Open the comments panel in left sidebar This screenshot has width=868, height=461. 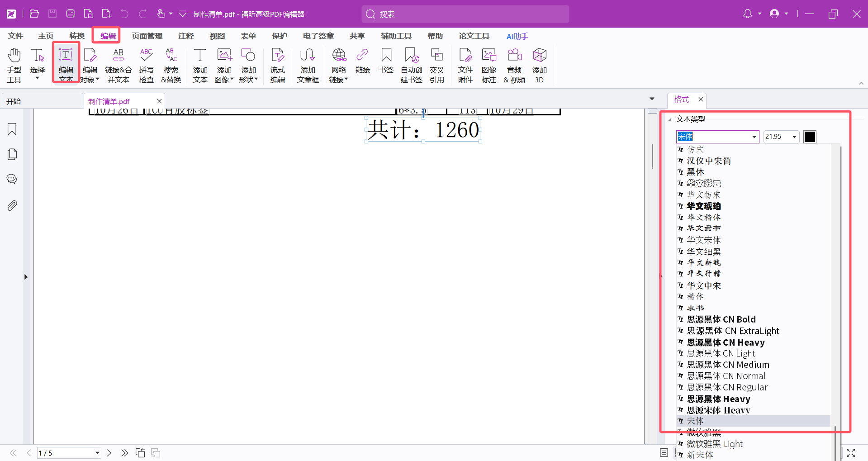[12, 179]
